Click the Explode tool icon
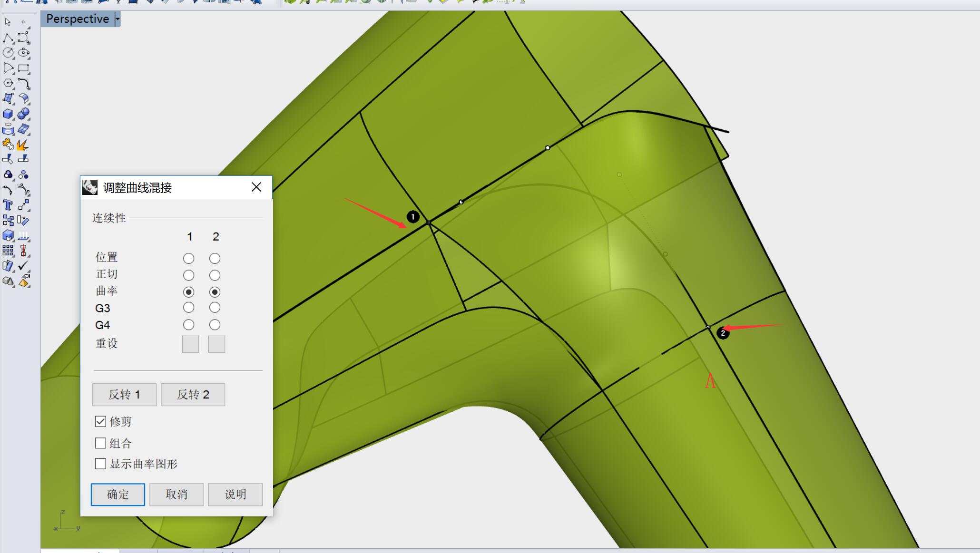Image resolution: width=980 pixels, height=553 pixels. (23, 145)
